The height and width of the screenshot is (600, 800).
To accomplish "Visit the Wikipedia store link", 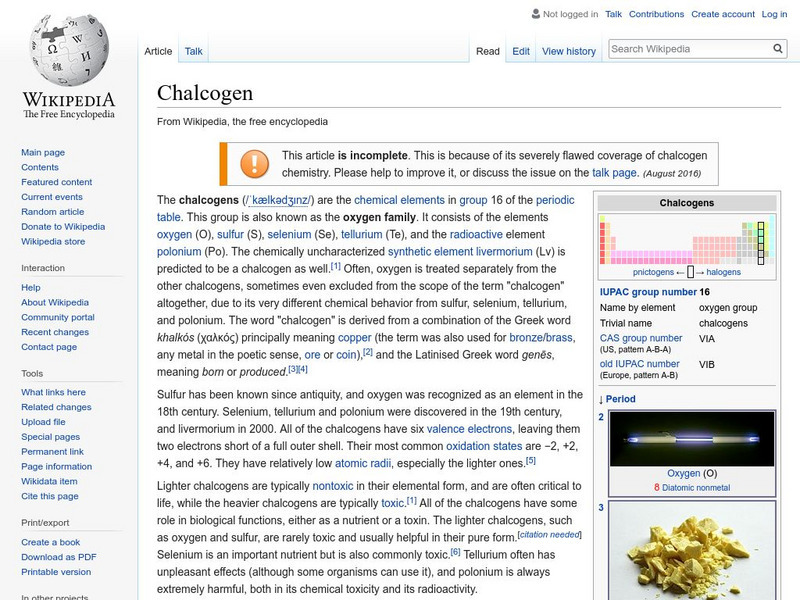I will (53, 241).
